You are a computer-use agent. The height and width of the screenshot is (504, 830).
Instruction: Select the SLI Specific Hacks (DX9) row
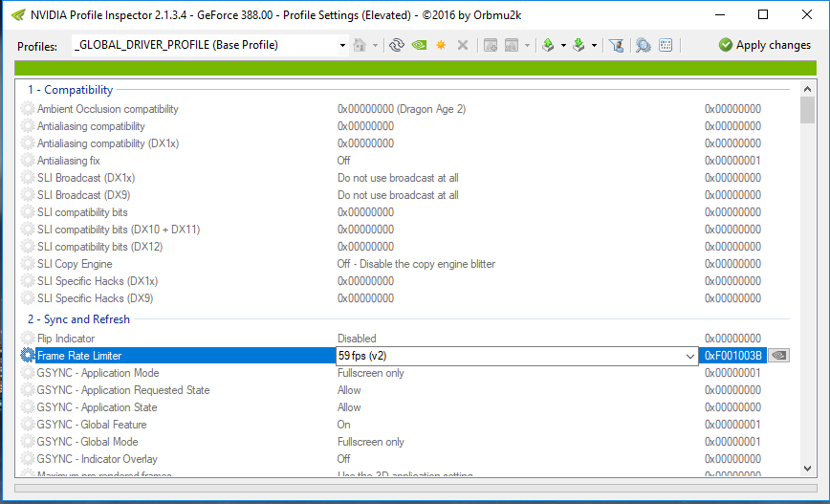point(405,298)
